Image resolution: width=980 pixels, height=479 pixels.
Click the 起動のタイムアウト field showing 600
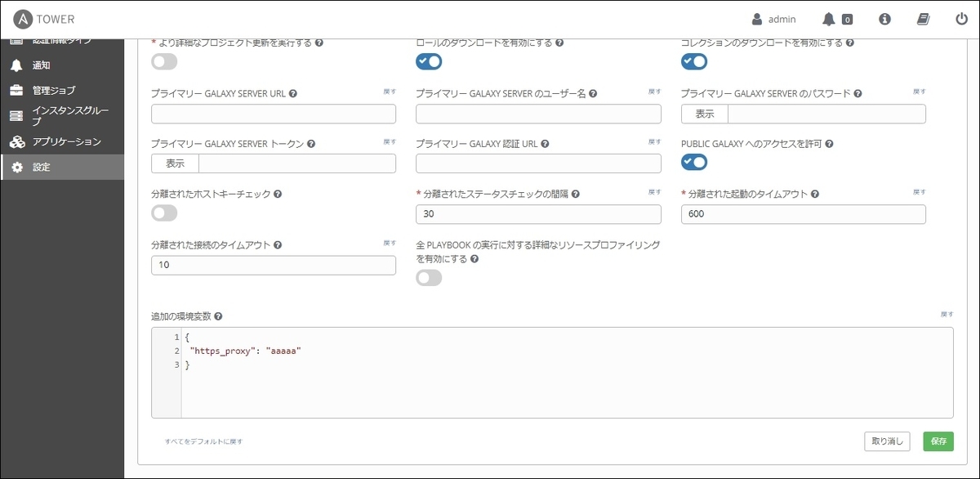click(804, 214)
